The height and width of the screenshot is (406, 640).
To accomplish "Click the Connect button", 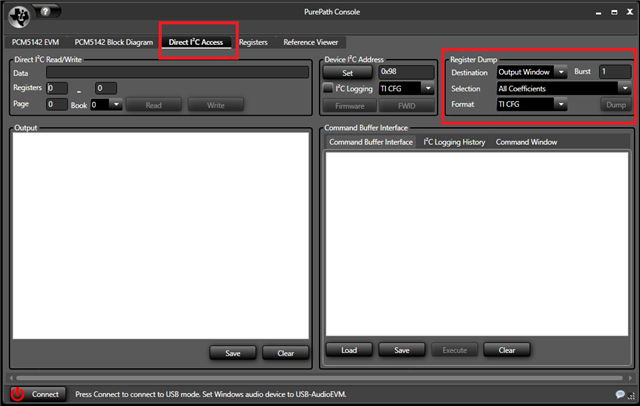I will coord(38,394).
